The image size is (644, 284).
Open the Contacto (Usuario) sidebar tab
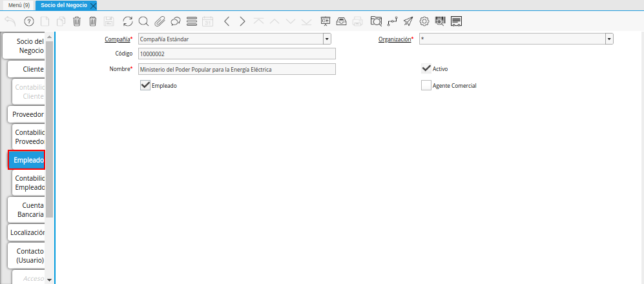coord(27,255)
